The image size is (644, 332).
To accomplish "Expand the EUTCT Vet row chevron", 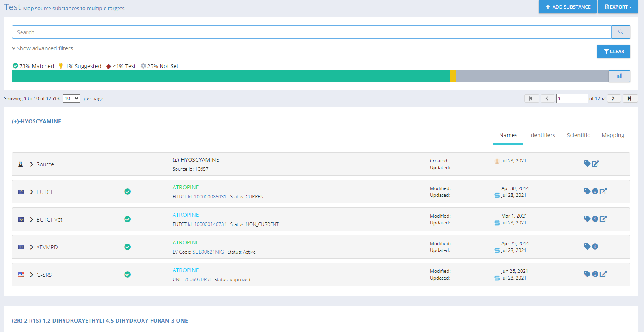I will tap(32, 220).
